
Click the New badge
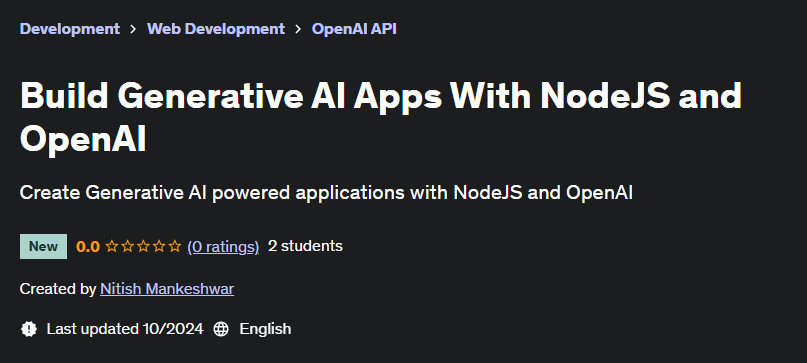click(x=43, y=247)
